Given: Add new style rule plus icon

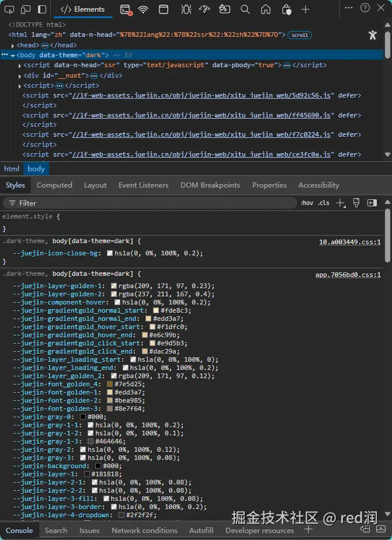Looking at the screenshot, I should click(x=340, y=203).
